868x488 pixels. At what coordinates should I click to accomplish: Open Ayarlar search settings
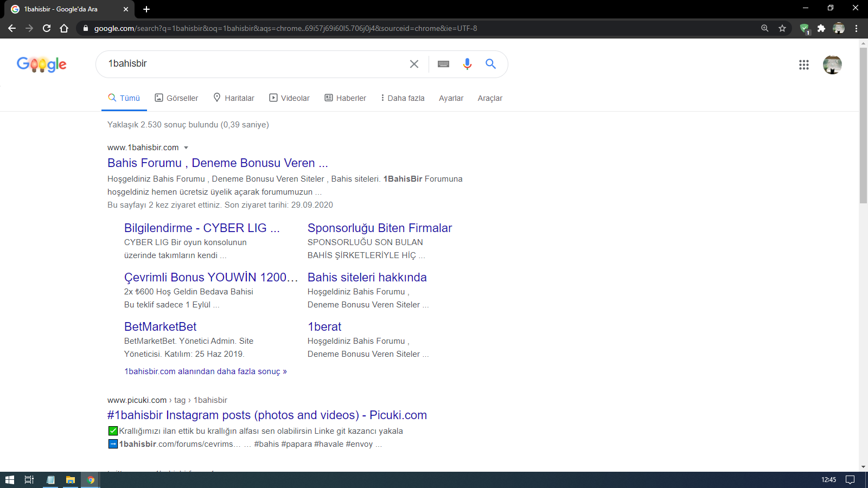point(451,98)
